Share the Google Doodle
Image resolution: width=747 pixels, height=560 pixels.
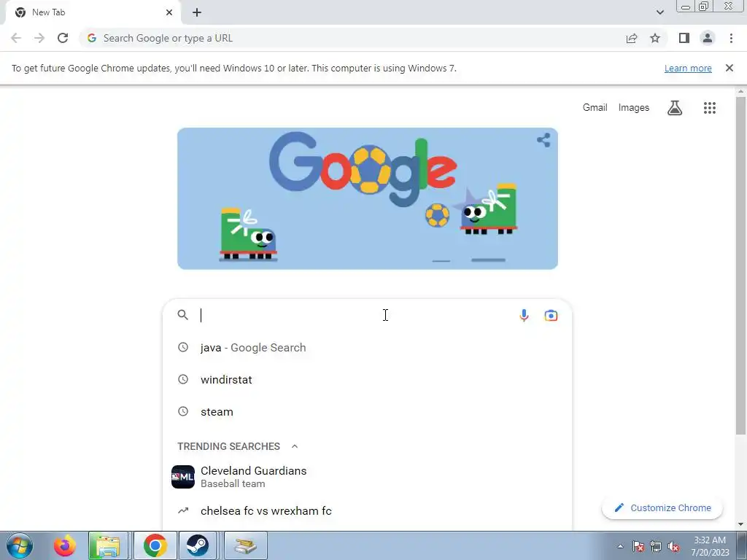pos(543,140)
